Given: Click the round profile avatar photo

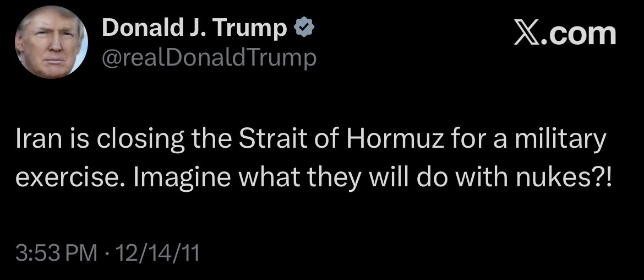Looking at the screenshot, I should click(51, 42).
